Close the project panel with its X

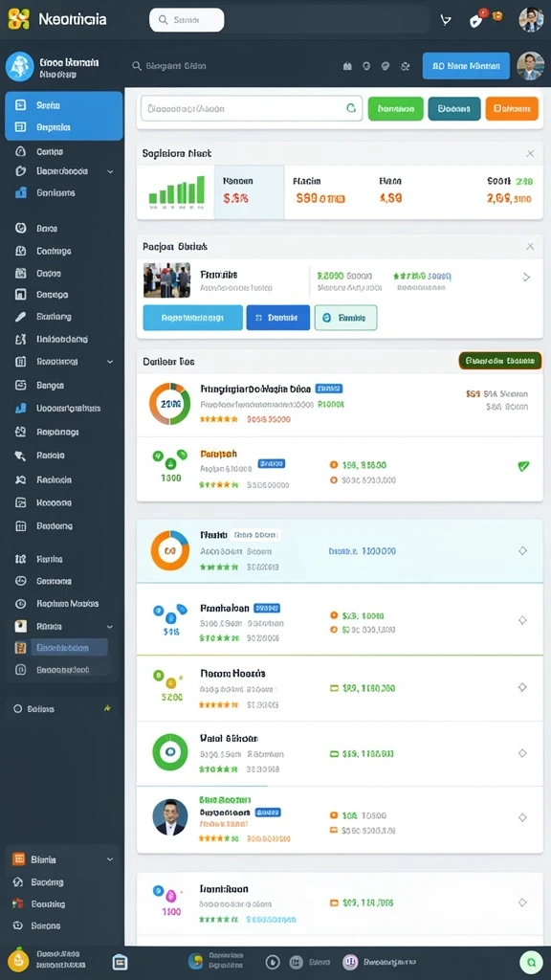[x=530, y=246]
